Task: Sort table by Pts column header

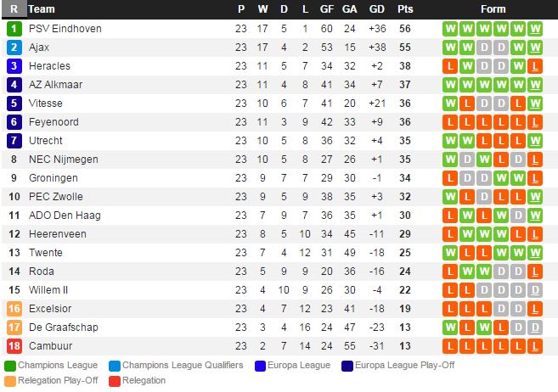Action: point(405,9)
